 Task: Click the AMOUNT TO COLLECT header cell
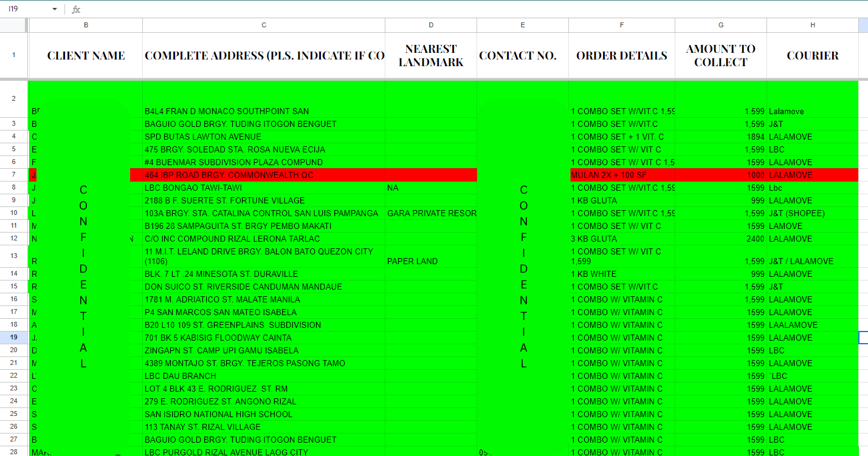click(x=721, y=55)
